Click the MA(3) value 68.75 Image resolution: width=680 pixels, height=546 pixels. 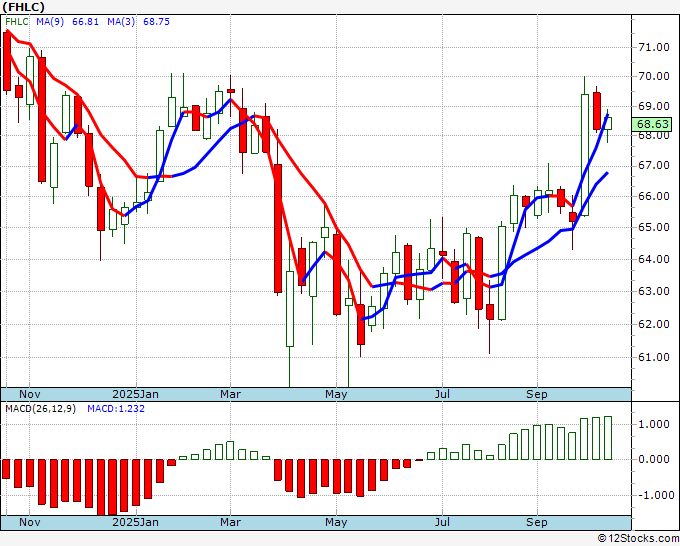(157, 22)
